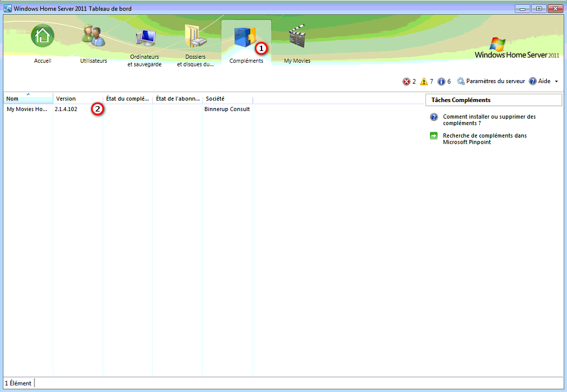Switch to the Compléments tab label

pyautogui.click(x=246, y=60)
